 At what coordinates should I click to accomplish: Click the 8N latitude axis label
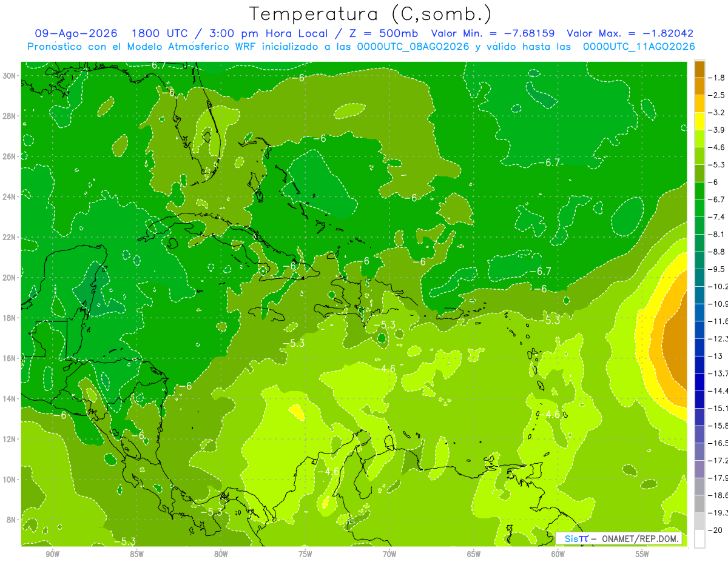pos(12,520)
